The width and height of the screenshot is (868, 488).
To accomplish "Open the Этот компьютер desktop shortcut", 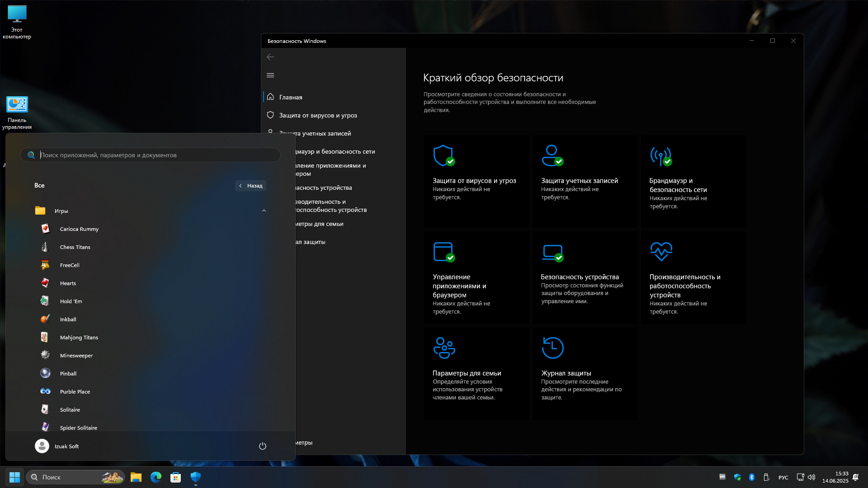I will click(x=17, y=22).
